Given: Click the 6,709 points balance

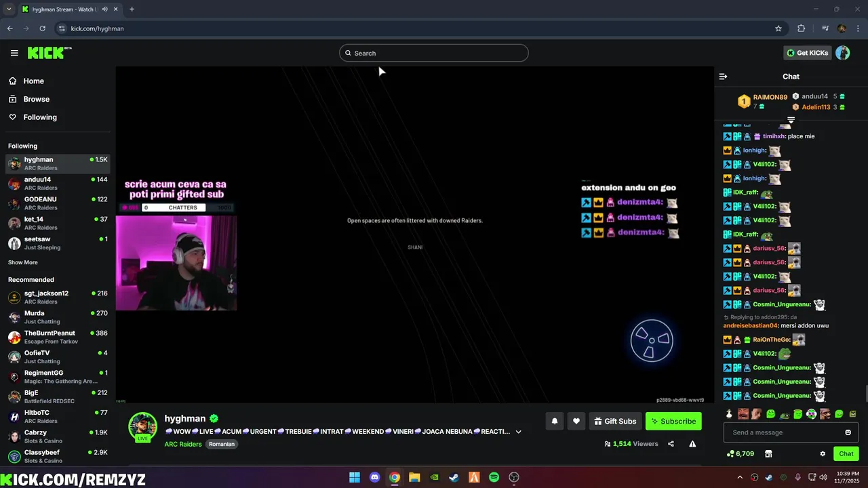Looking at the screenshot, I should [x=741, y=453].
